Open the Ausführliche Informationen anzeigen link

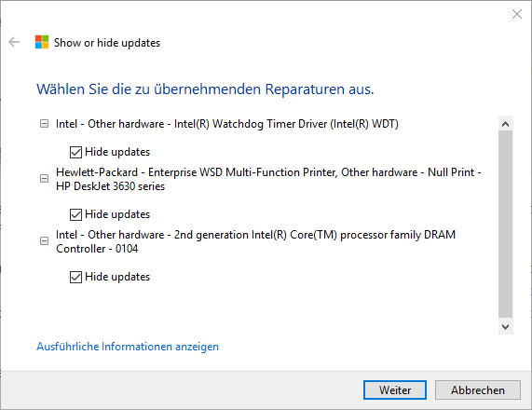pos(128,347)
